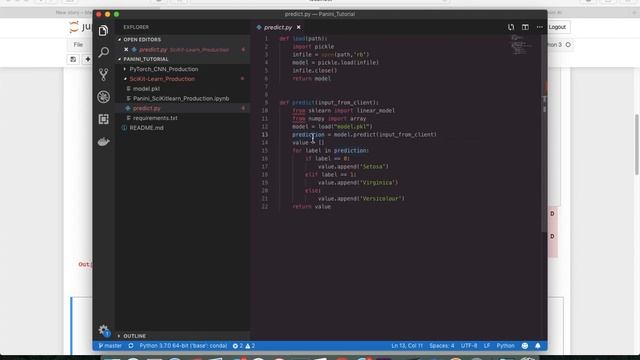The image size is (640, 360).
Task: Select the predict.py editor tab
Action: click(278, 27)
